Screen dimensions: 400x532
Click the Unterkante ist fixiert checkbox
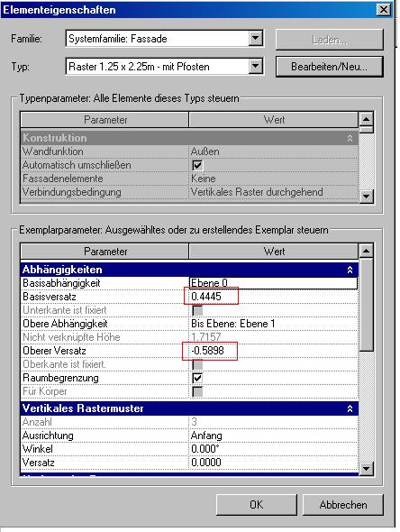[x=197, y=310]
